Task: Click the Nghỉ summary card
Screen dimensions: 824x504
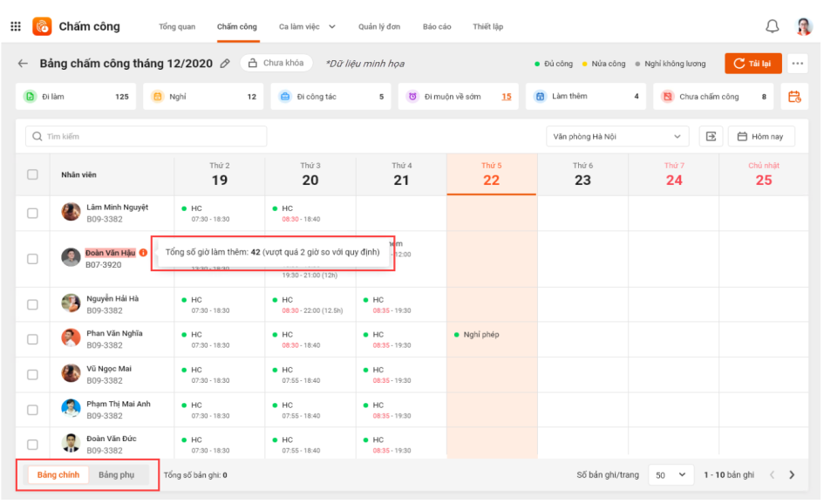Action: 203,97
